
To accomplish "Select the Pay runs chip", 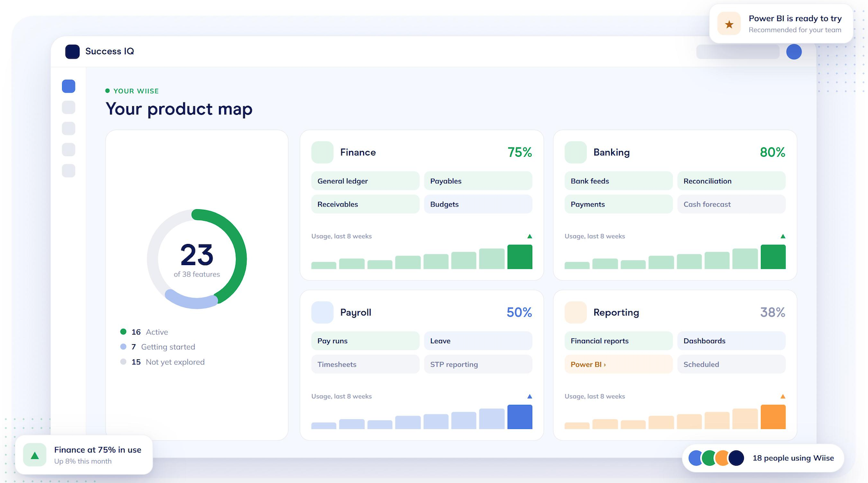I will click(365, 341).
